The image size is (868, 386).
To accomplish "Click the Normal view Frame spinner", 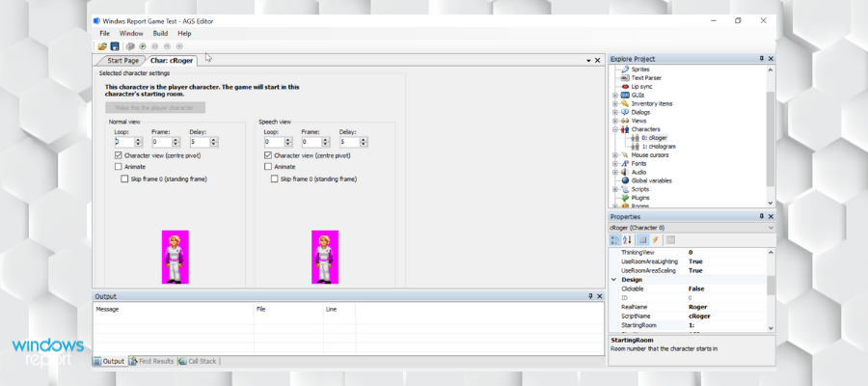I will 176,142.
